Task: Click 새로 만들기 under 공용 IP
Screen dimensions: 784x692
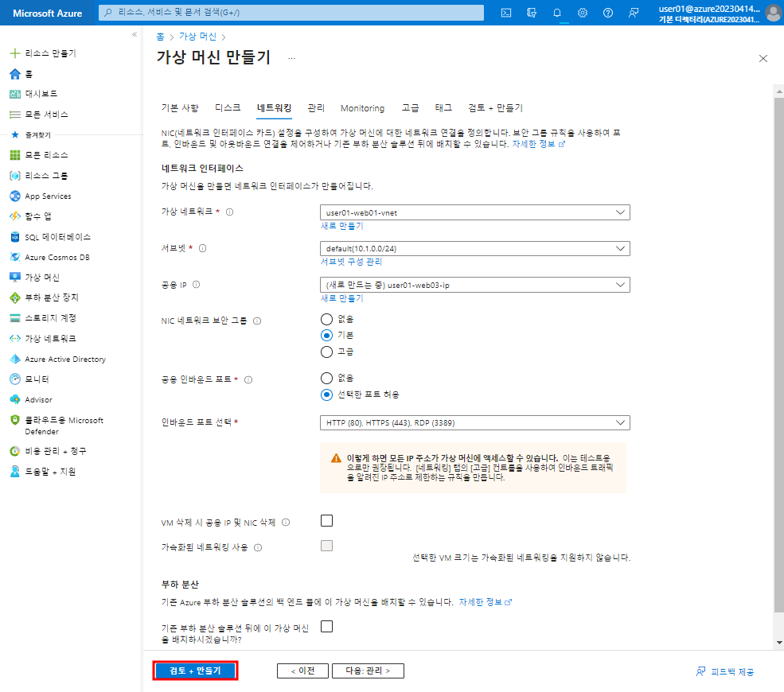Action: point(342,298)
